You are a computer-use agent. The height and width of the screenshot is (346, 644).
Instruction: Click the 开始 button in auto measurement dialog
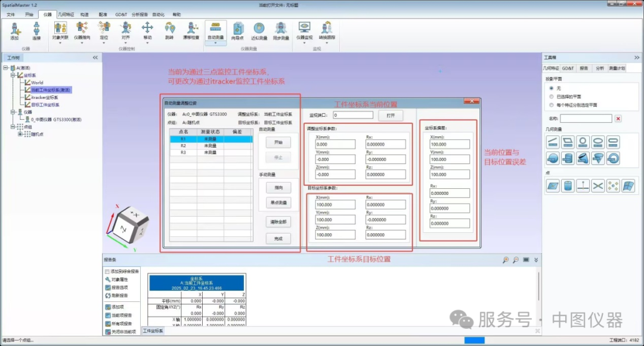pyautogui.click(x=278, y=142)
